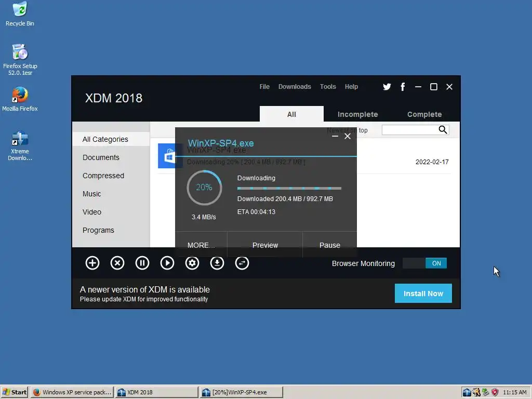Click the 11:15 AM taskbar clock
This screenshot has height=399, width=532.
515,392
